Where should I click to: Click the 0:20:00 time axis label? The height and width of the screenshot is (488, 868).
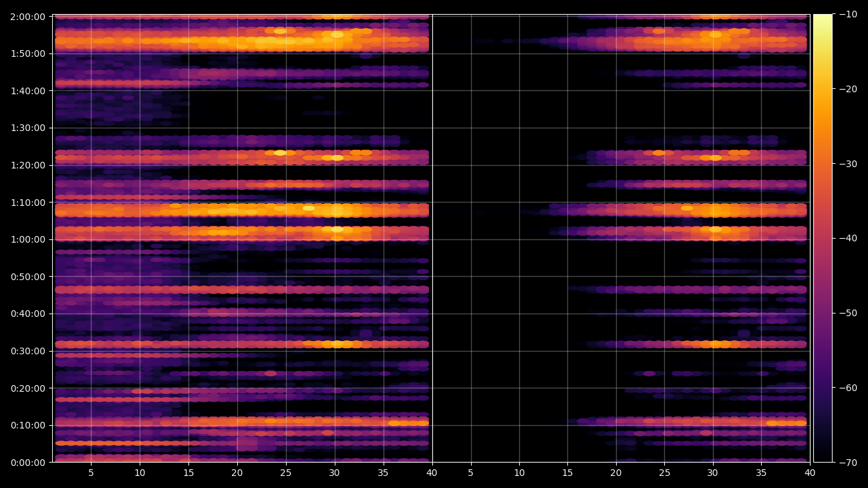(27, 388)
